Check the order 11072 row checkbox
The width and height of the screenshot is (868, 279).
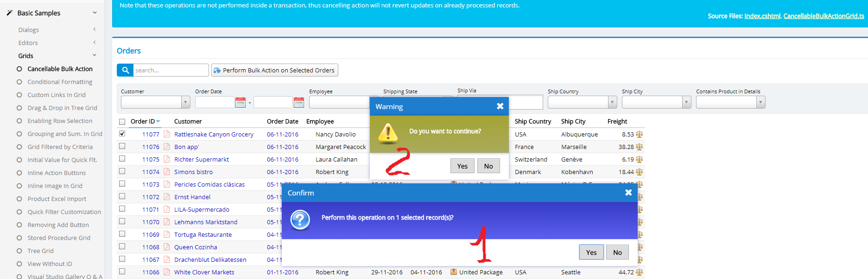click(122, 196)
